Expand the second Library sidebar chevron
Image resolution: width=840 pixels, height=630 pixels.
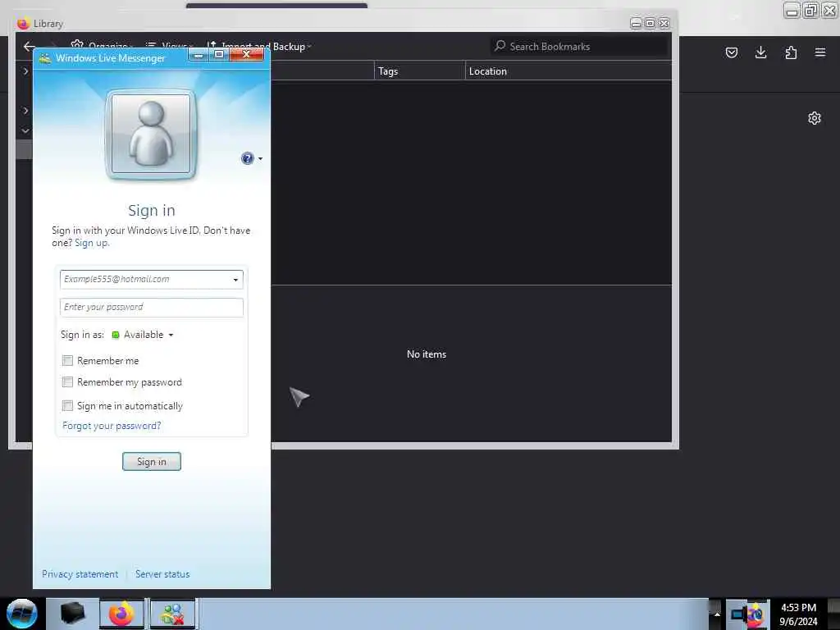[25, 111]
